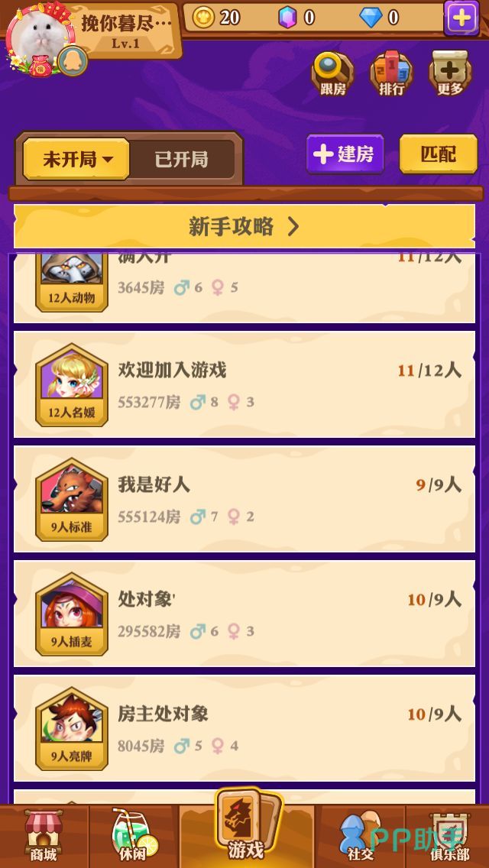Tap the 处对象 9人插麦 room avatar

coord(71,614)
